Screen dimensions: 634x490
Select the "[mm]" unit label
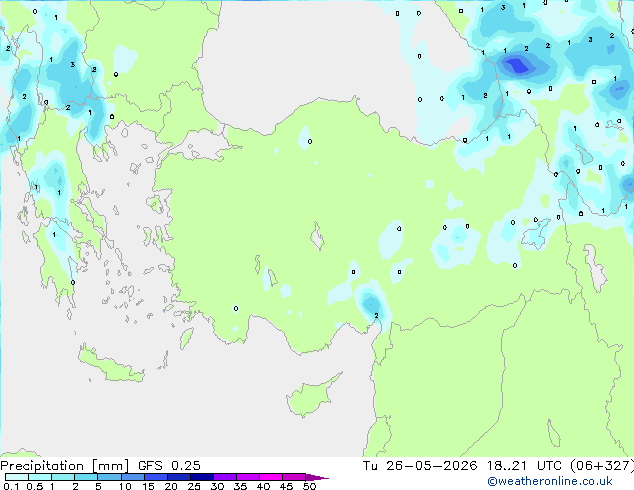(111, 466)
